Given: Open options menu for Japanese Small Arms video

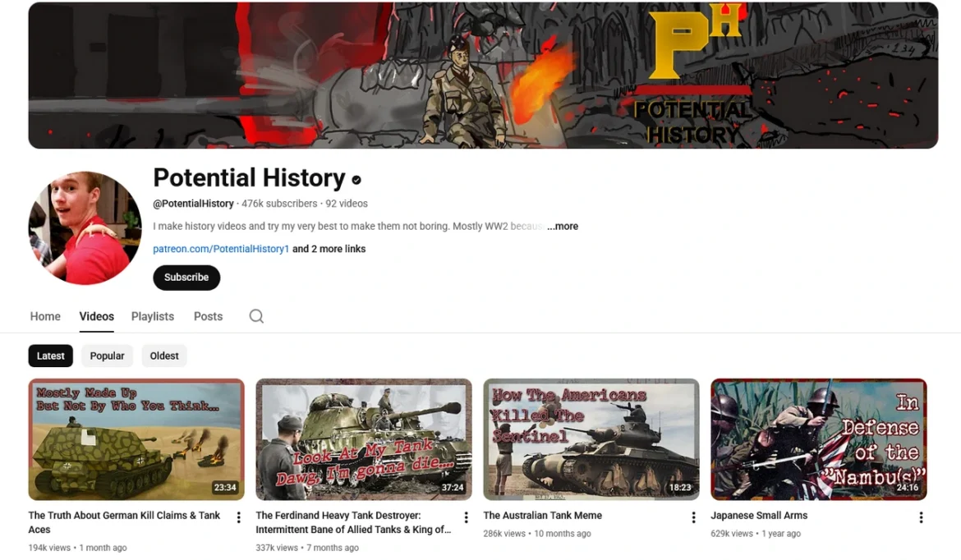Looking at the screenshot, I should 921,518.
